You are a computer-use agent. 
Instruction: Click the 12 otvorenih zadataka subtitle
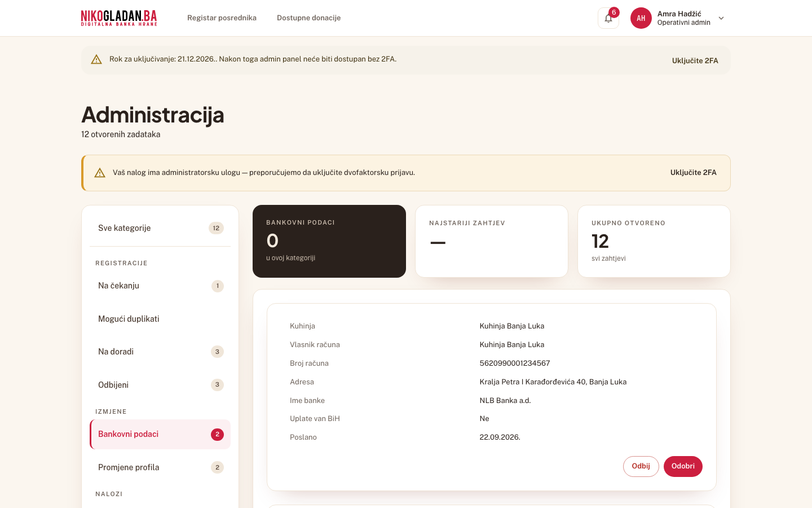point(121,134)
